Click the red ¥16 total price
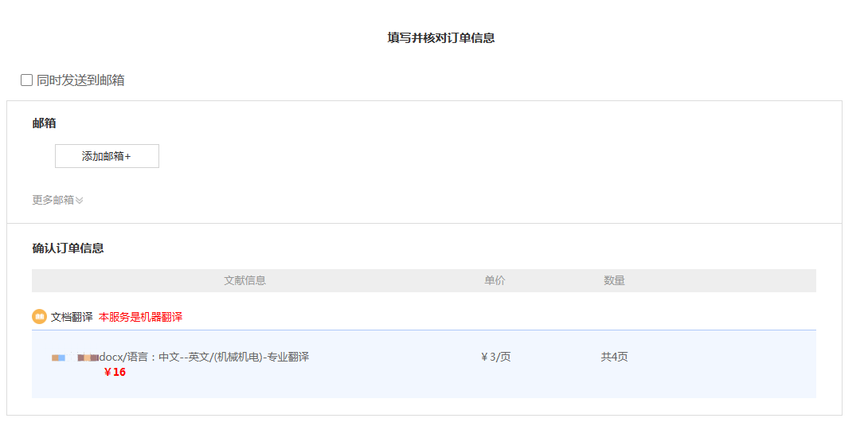The width and height of the screenshot is (868, 426). [x=115, y=373]
